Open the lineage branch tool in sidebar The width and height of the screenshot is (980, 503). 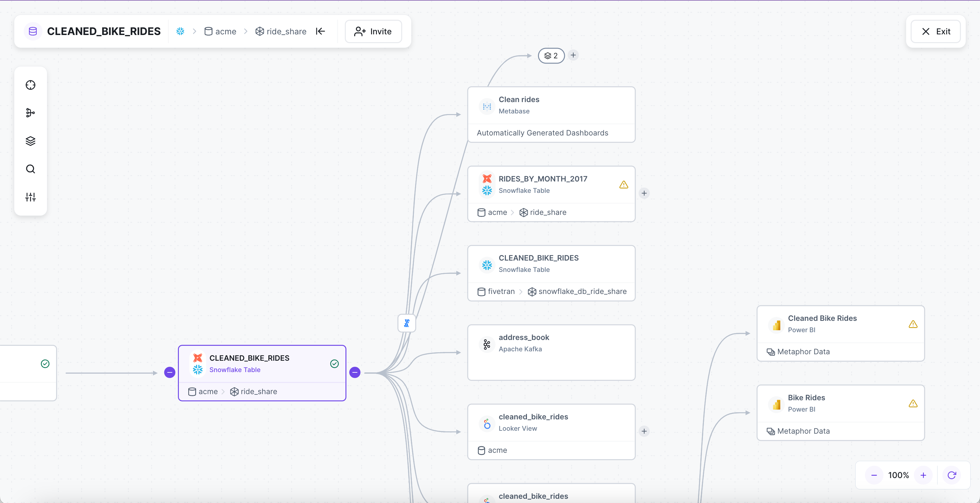tap(30, 113)
